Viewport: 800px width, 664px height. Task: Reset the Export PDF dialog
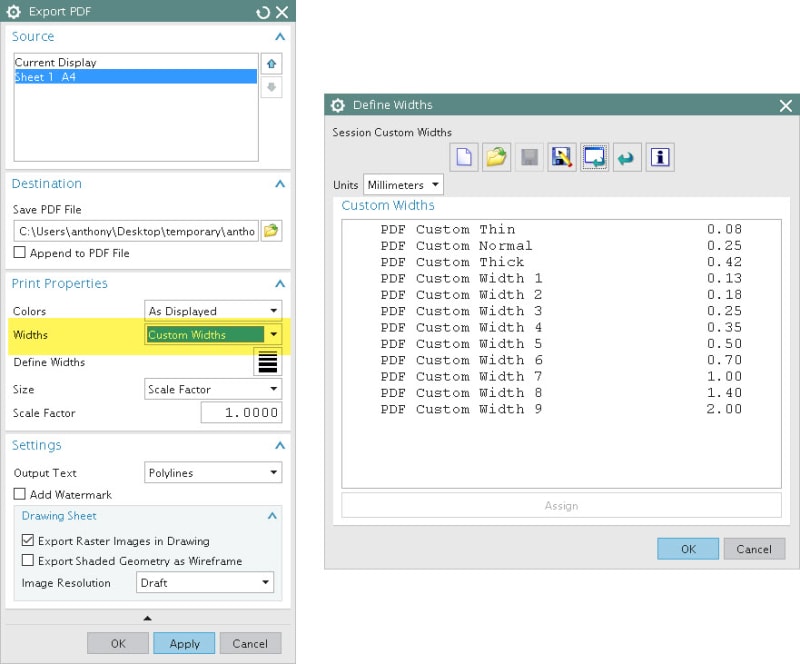coord(263,12)
